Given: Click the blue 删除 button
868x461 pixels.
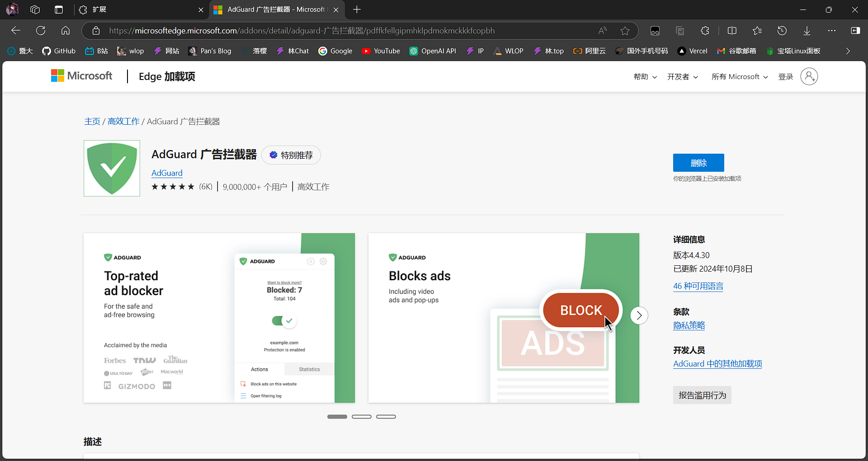Looking at the screenshot, I should (x=698, y=163).
